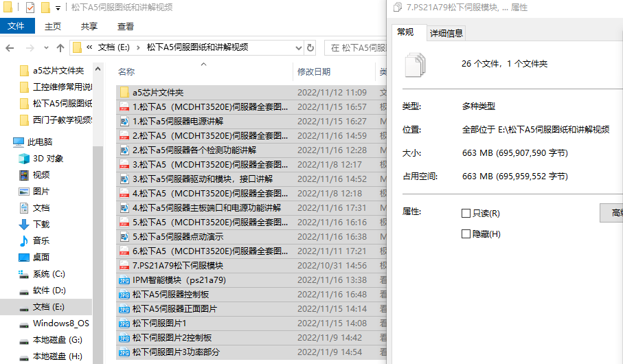The height and width of the screenshot is (364, 623).
Task: Select video icon of 5.松下a5伺服器点动演示
Action: (124, 237)
